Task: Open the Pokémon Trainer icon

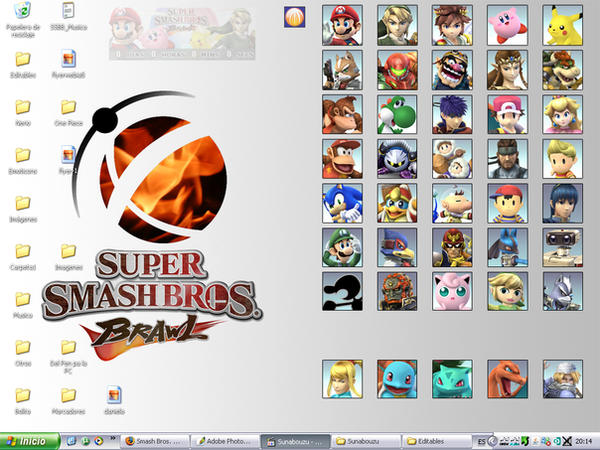Action: tap(507, 114)
